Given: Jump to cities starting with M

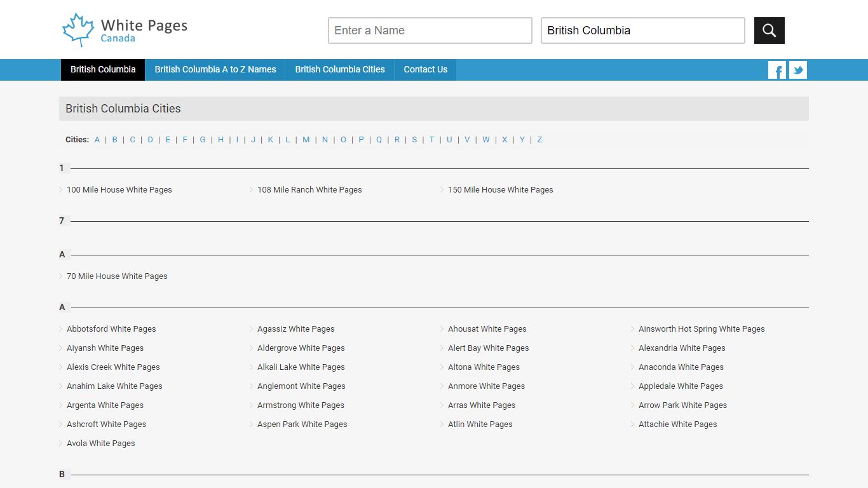Looking at the screenshot, I should [x=306, y=140].
